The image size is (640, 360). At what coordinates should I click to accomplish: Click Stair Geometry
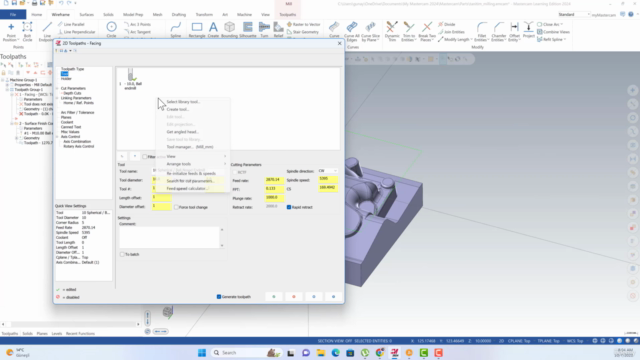[x=303, y=32]
